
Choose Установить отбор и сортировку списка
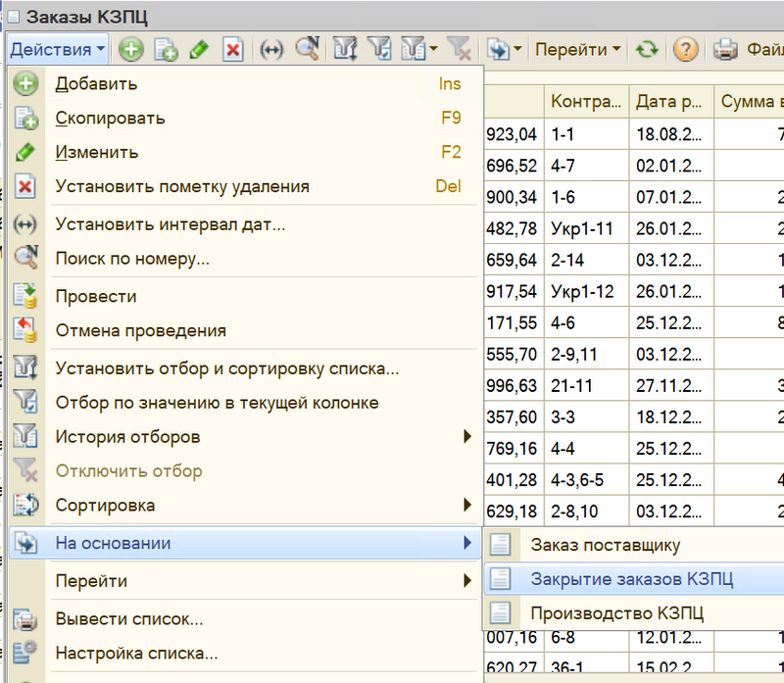pyautogui.click(x=244, y=368)
